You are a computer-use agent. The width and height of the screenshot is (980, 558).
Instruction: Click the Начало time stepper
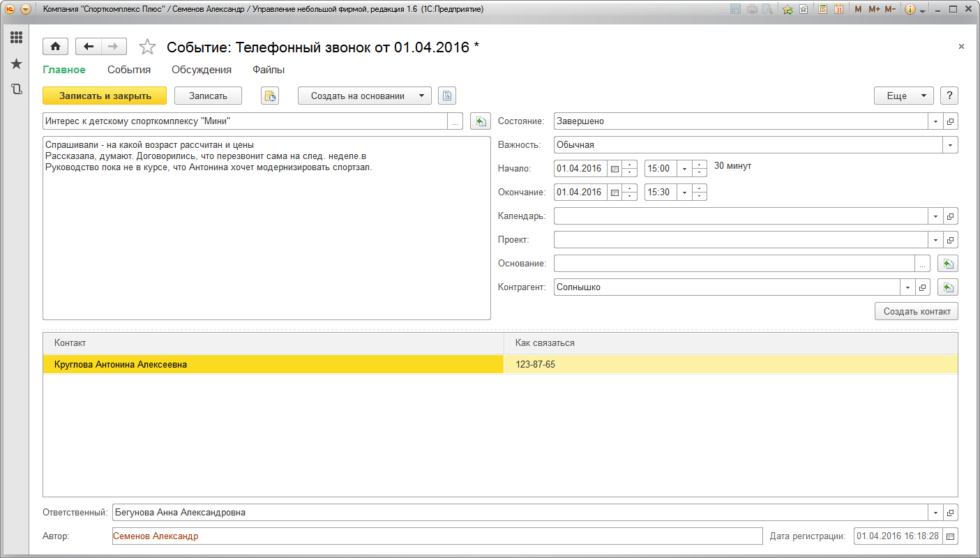tap(700, 169)
